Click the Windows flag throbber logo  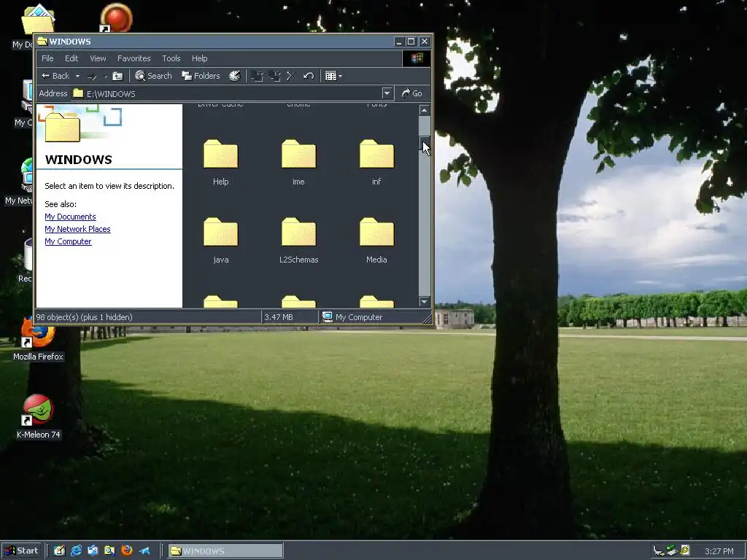(417, 58)
